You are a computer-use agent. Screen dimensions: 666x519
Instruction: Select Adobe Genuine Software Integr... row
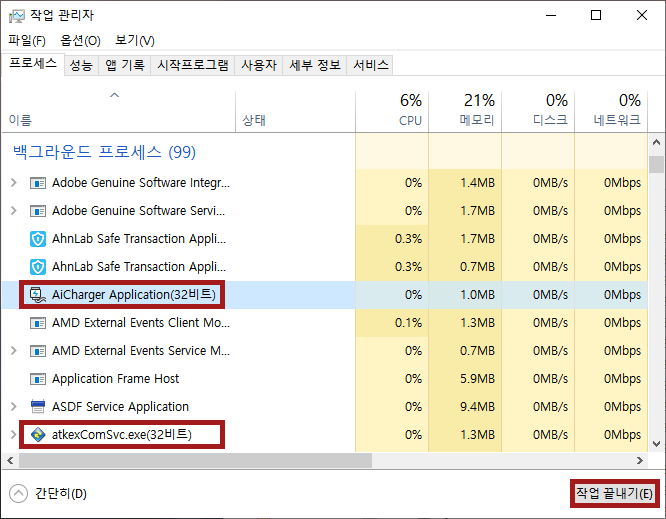point(325,183)
